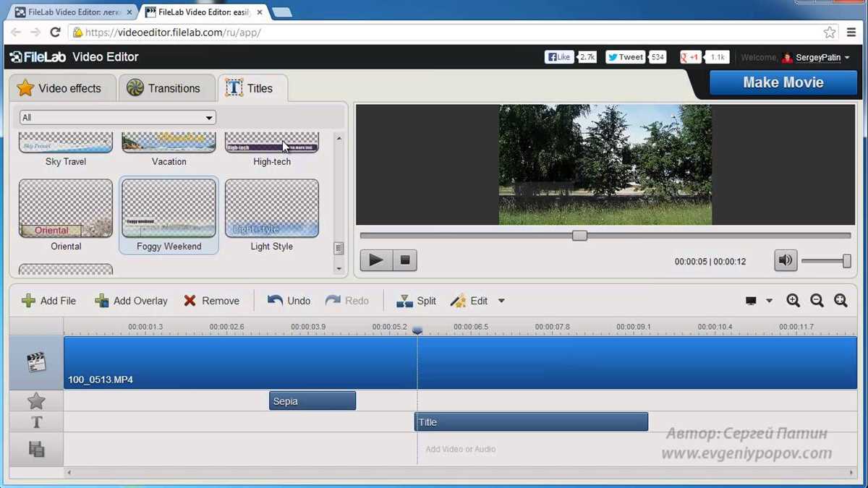Pick the Vacation title thumbnail
This screenshot has height=488, width=868.
pyautogui.click(x=169, y=142)
